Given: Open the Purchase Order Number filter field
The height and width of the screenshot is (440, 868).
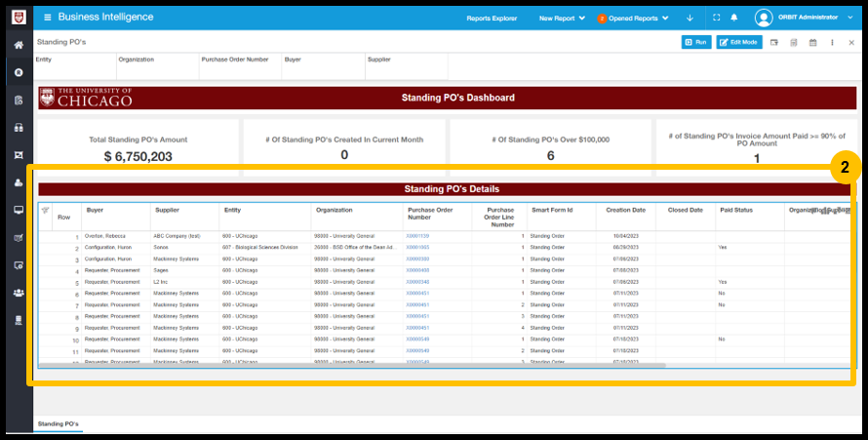Looking at the screenshot, I should (x=240, y=66).
